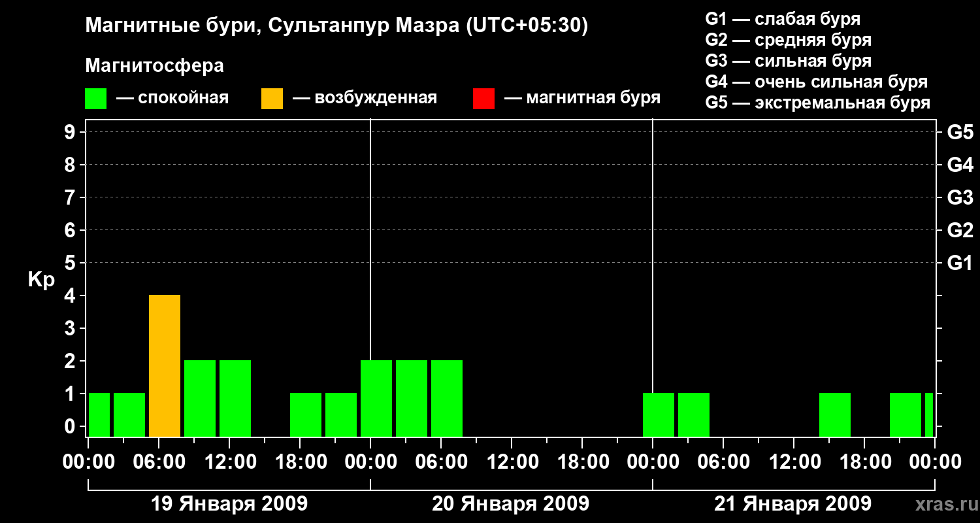Image resolution: width=980 pixels, height=523 pixels.
Task: Click the 'Kp' axis title
Action: [41, 280]
